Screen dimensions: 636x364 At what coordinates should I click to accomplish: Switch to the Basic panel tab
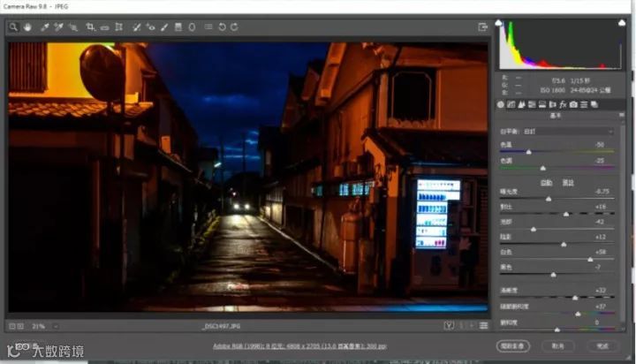click(501, 105)
